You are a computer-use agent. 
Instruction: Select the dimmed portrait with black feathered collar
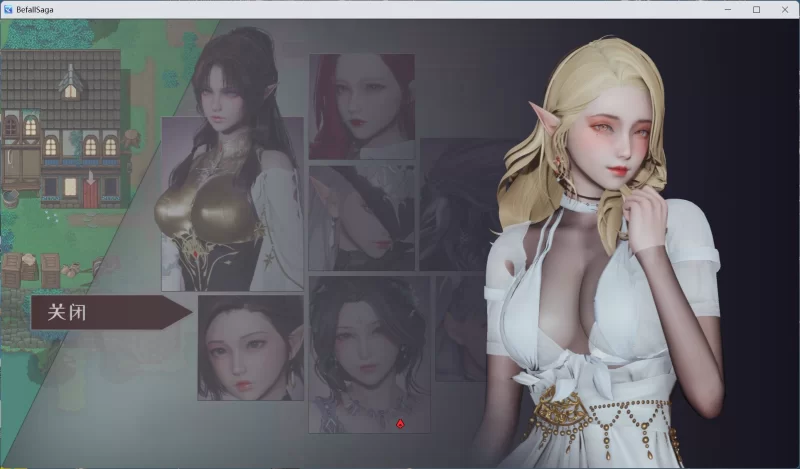(x=362, y=217)
